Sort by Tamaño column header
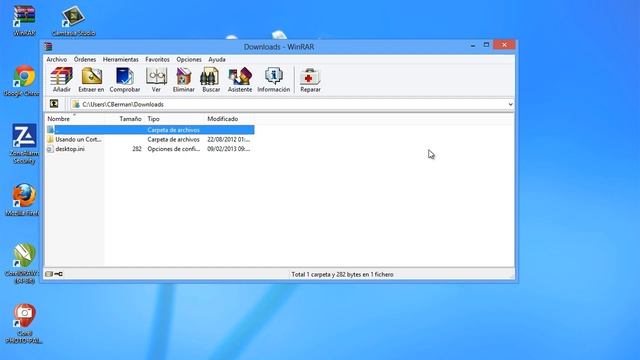This screenshot has width=640, height=360. click(x=124, y=119)
